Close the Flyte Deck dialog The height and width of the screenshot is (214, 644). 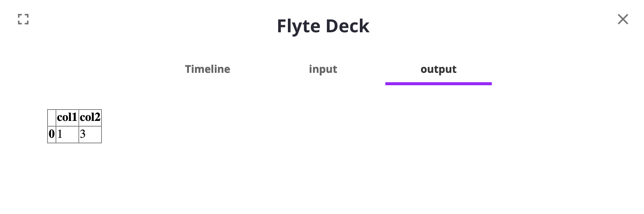[x=623, y=19]
